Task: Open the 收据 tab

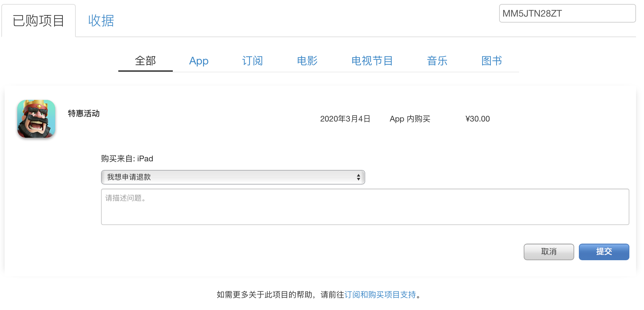Action: (101, 21)
